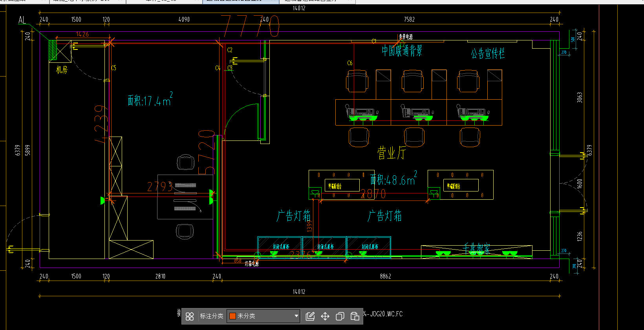The height and width of the screenshot is (330, 644).
Task: Click the 标注分类 label in toolbar
Action: 212,316
